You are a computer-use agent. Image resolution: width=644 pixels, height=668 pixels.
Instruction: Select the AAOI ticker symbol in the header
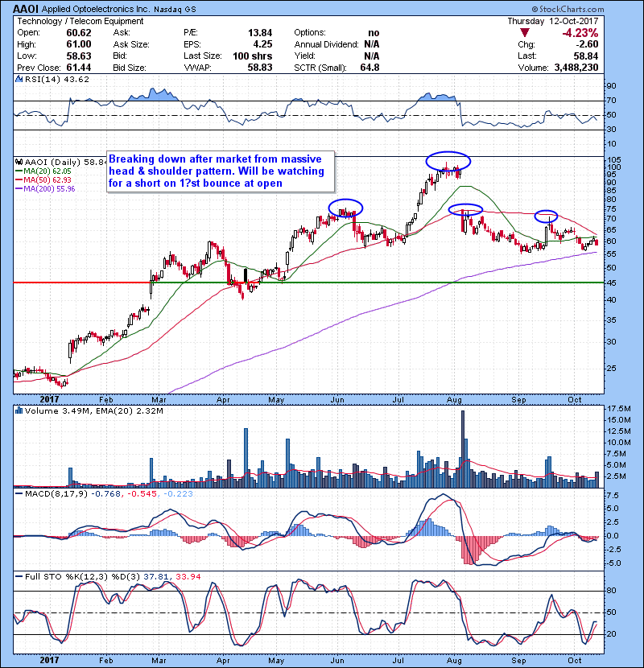click(x=26, y=9)
